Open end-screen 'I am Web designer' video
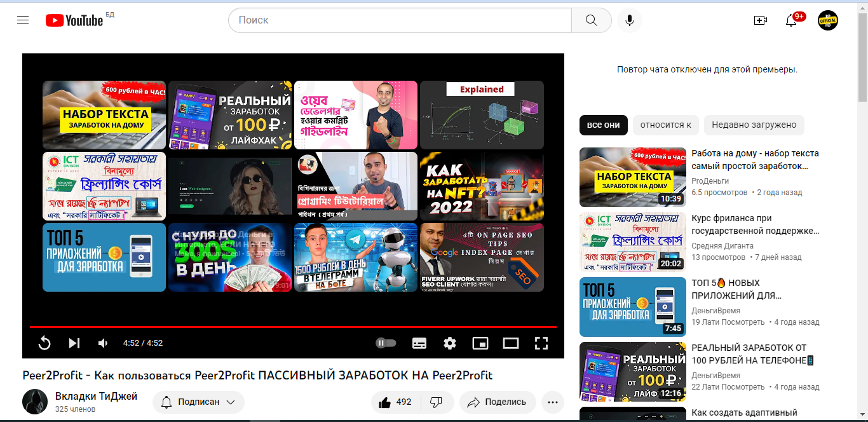This screenshot has width=868, height=422. tap(230, 186)
